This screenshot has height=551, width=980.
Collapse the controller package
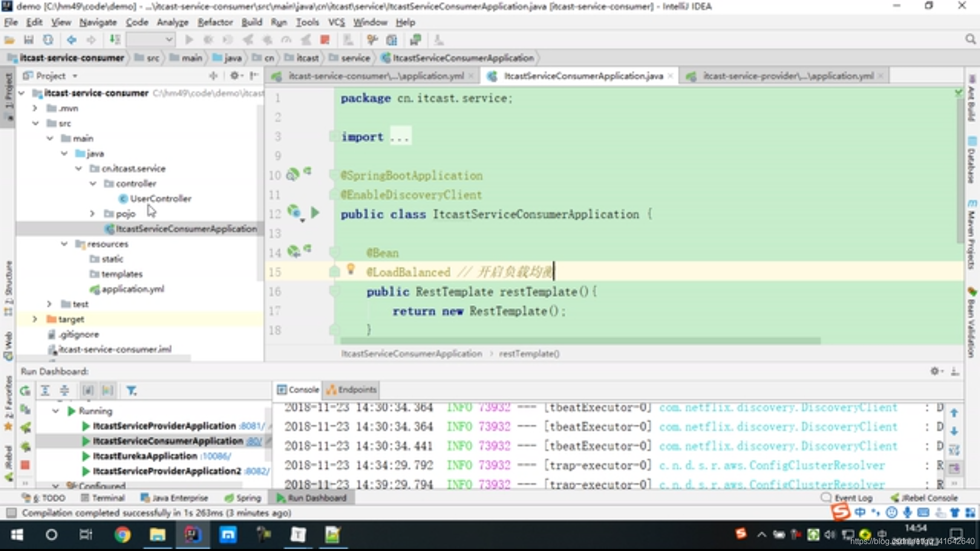pos(93,183)
